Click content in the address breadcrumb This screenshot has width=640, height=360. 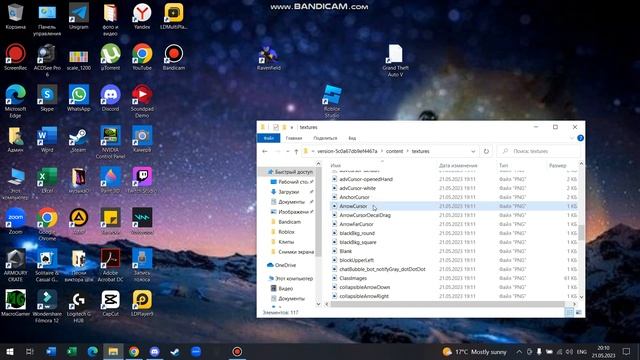(394, 151)
